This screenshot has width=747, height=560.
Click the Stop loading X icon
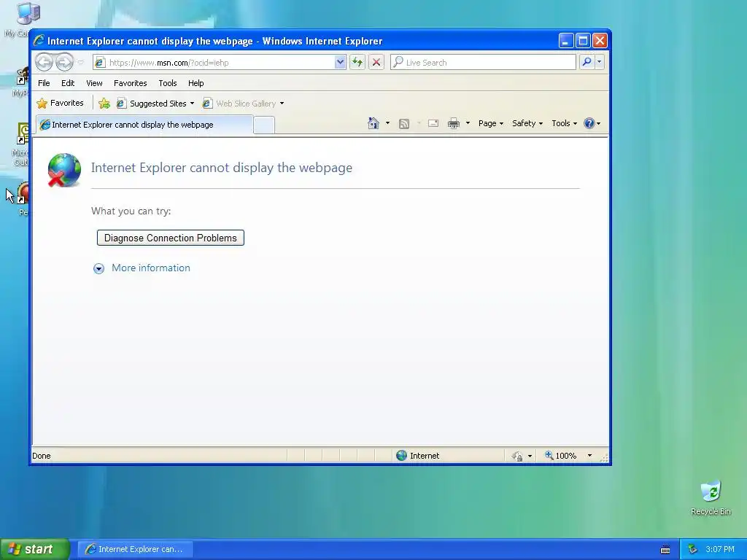click(376, 63)
